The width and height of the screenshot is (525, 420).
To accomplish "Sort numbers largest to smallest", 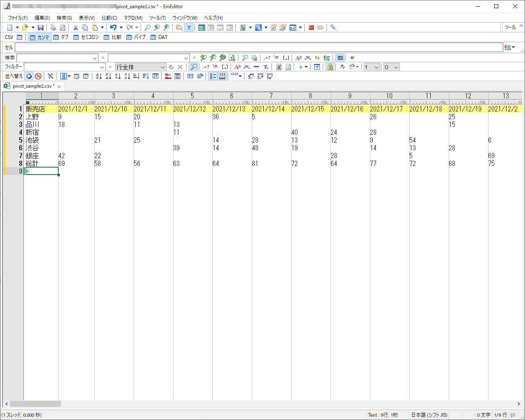I will pyautogui.click(x=127, y=76).
